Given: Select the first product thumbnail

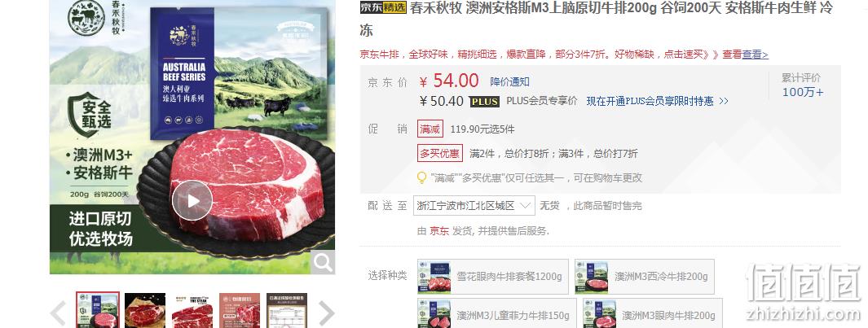Looking at the screenshot, I should point(98,310).
